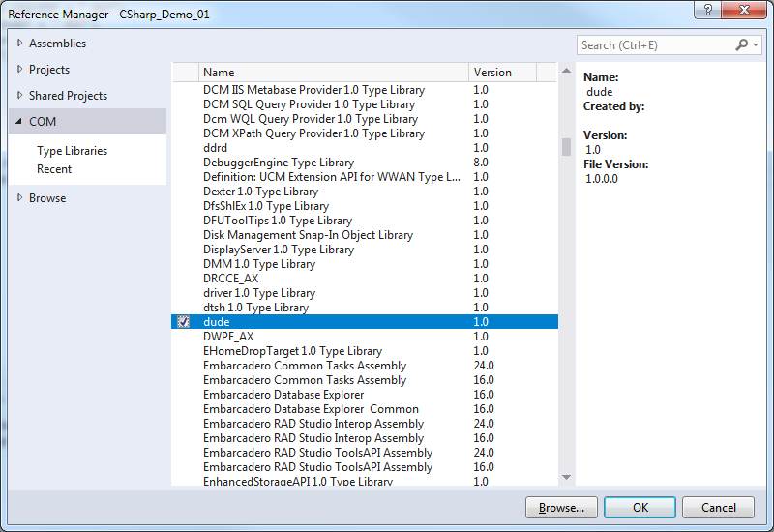Viewport: 774px width, 532px height.
Task: Click File Version value 1.0.0.0
Action: click(x=601, y=179)
